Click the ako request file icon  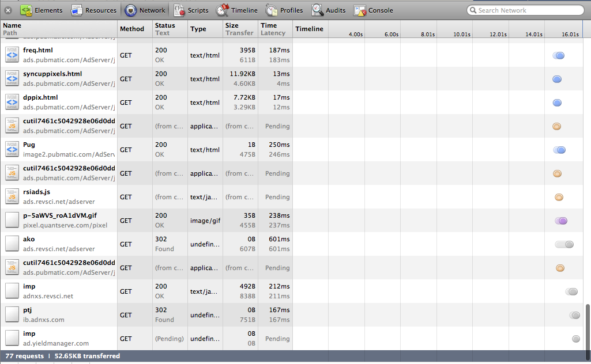click(12, 244)
